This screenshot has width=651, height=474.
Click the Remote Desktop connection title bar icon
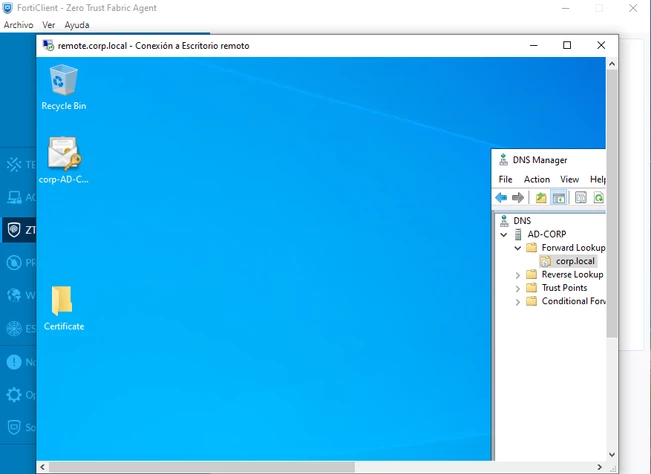point(49,46)
